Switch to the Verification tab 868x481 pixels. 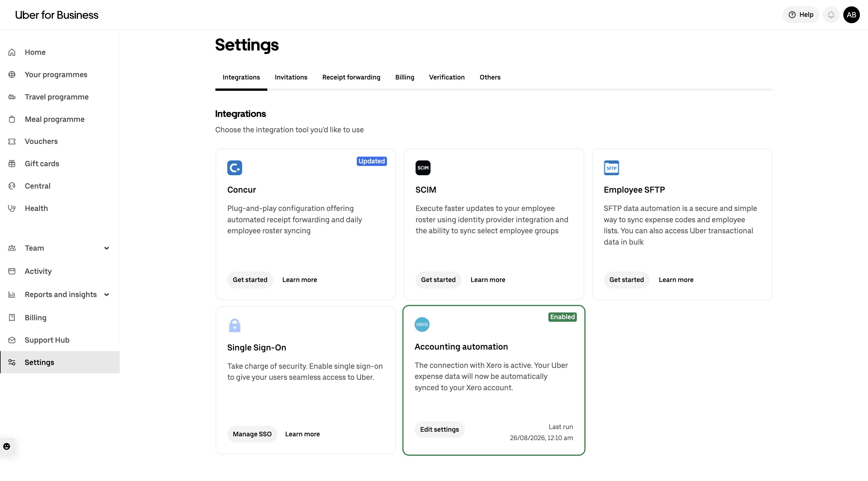point(447,77)
